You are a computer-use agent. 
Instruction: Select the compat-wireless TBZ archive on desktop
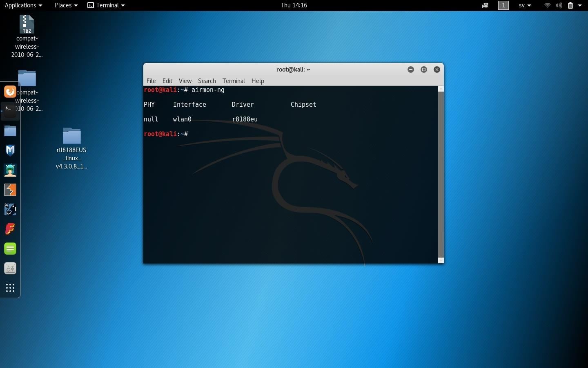(27, 36)
